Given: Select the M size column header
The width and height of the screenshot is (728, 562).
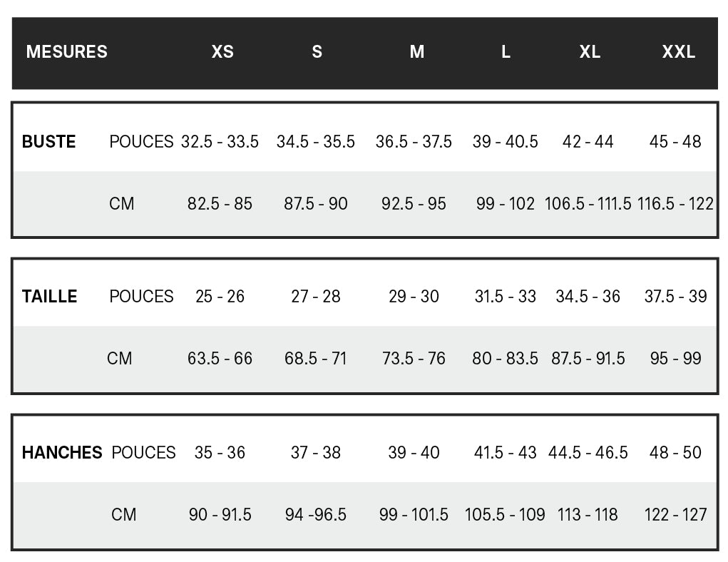Looking at the screenshot, I should click(417, 52).
